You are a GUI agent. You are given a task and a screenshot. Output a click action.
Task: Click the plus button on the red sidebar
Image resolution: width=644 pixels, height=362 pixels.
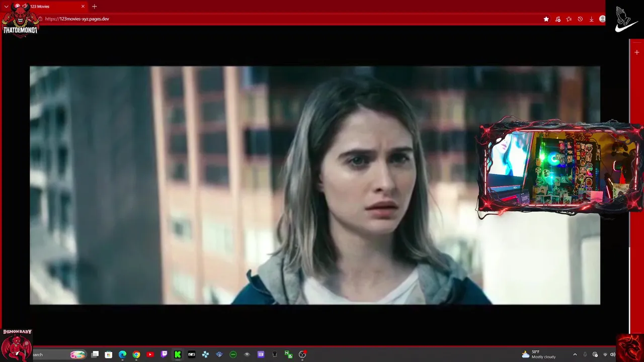tap(637, 52)
